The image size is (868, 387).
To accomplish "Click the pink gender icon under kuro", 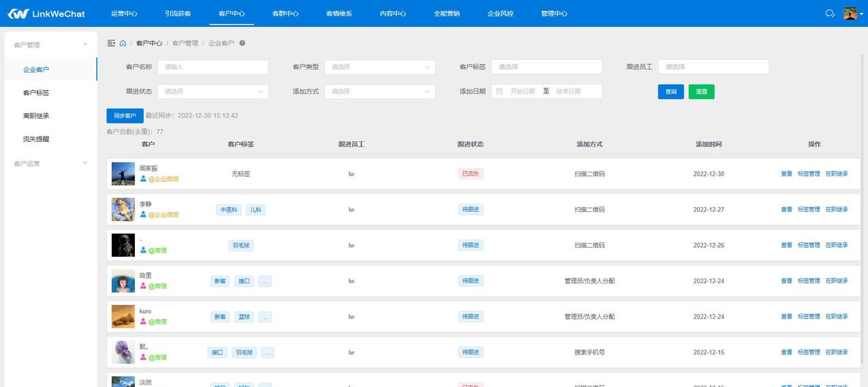I will click(143, 322).
